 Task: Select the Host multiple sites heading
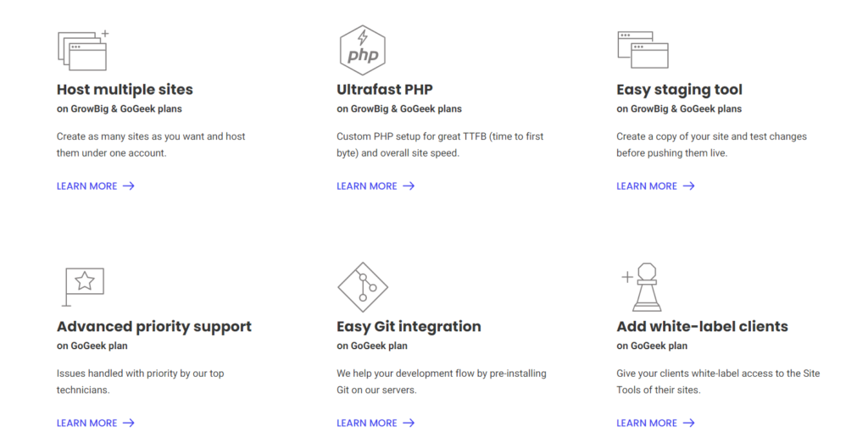click(x=125, y=90)
